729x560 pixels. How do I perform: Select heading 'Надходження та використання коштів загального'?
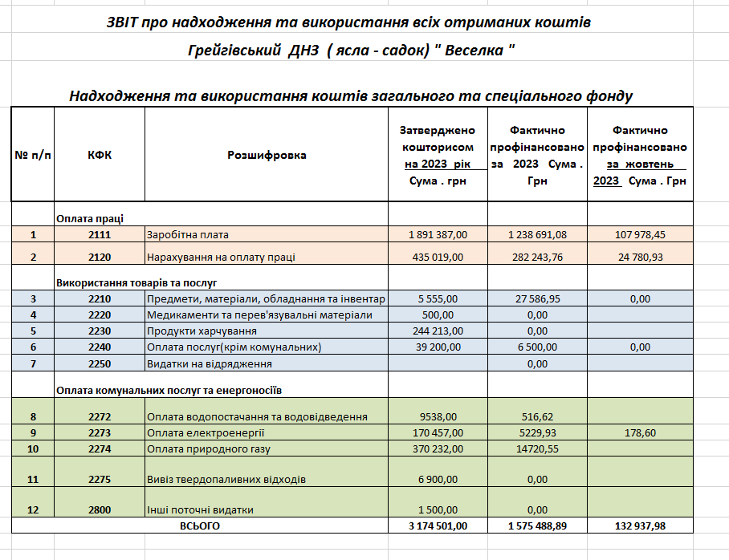tap(351, 95)
